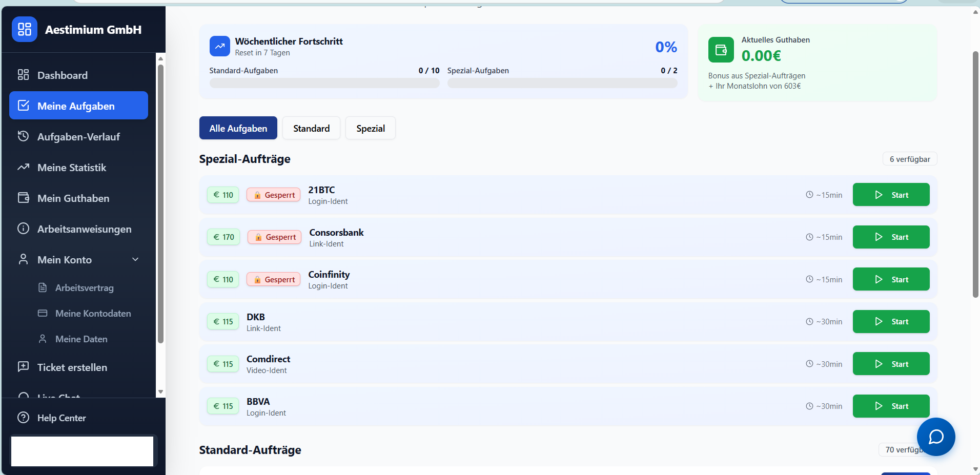980x475 pixels.
Task: Click the € 170 Consorsbank reward badge
Action: tap(223, 237)
